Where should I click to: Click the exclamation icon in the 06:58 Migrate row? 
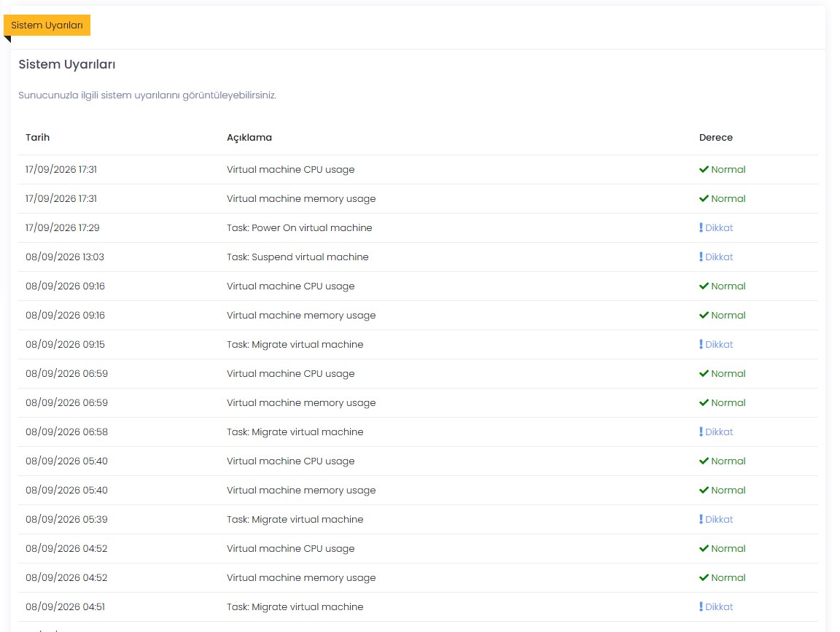point(701,432)
